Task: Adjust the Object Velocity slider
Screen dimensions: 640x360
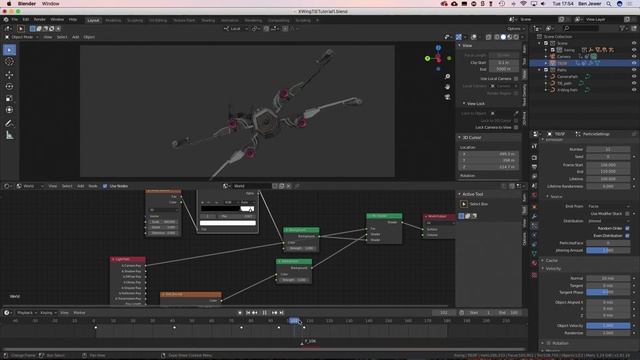Action: point(608,326)
